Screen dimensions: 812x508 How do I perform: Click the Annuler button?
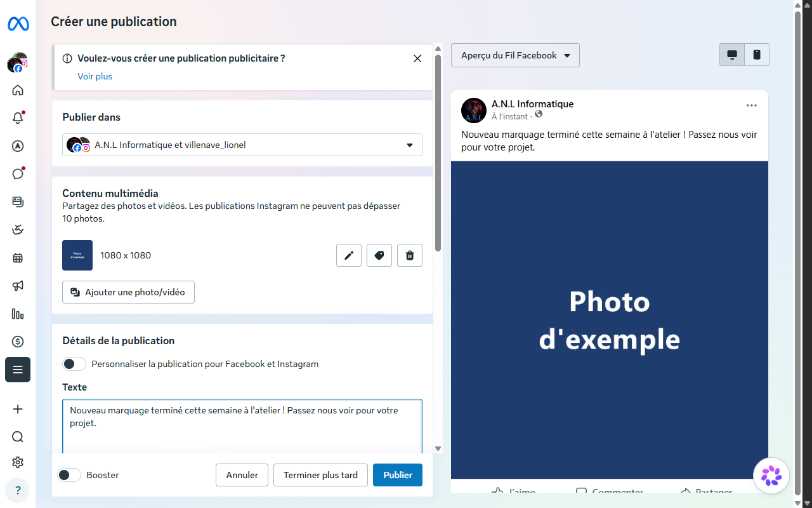coord(242,475)
